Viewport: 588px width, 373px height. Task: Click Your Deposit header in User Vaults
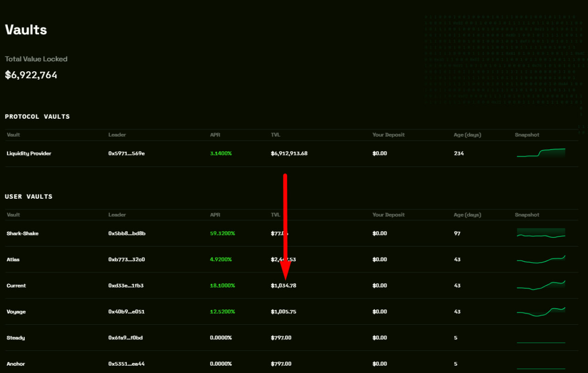tap(389, 215)
